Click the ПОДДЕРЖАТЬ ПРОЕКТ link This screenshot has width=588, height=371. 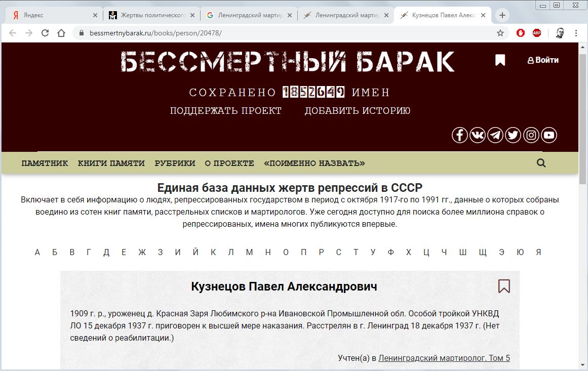point(226,110)
